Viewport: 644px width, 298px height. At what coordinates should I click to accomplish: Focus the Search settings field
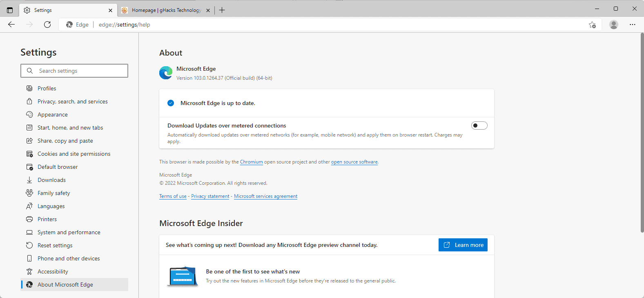coord(74,71)
